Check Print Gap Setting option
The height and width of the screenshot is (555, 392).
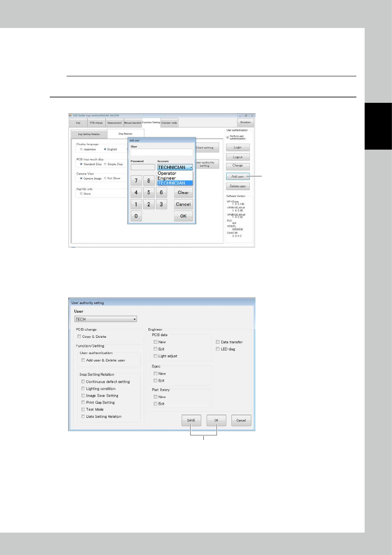(83, 402)
